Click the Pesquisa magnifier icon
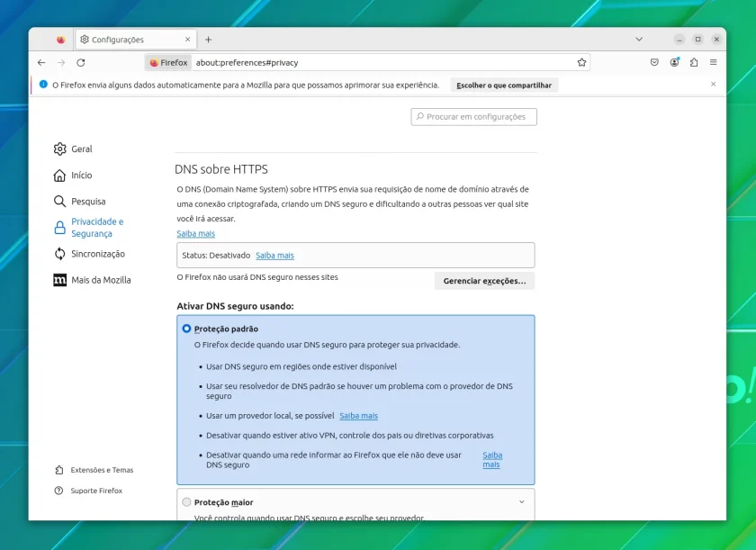This screenshot has width=756, height=550. (x=59, y=201)
